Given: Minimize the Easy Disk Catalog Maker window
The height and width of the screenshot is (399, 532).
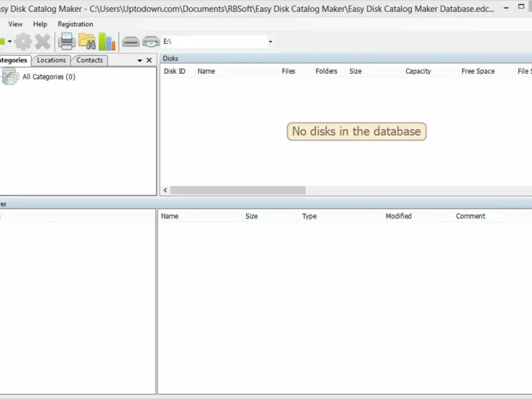Looking at the screenshot, I should click(506, 7).
